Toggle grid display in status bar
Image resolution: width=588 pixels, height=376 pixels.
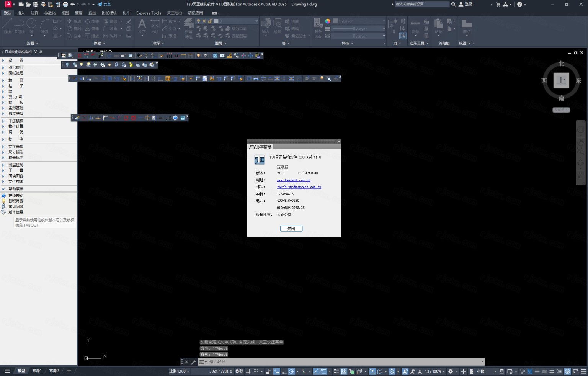coord(248,371)
